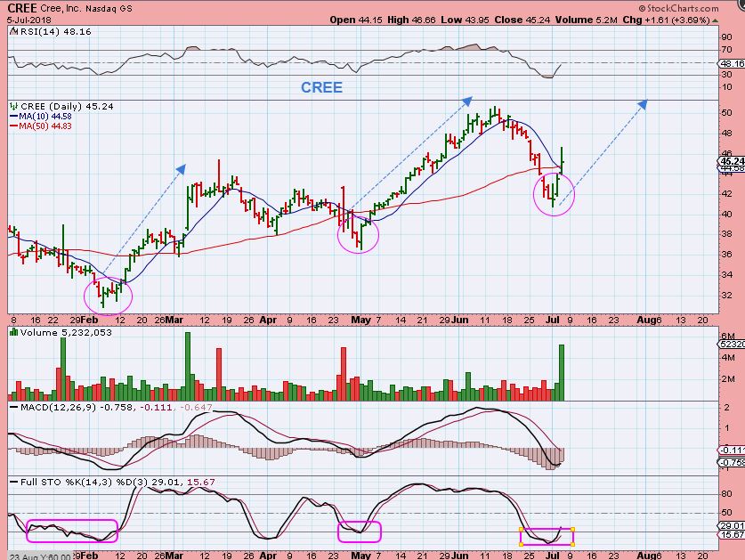Click the 45.24 last price tag on price axis
Screen dimensions: 745x560
pos(732,161)
